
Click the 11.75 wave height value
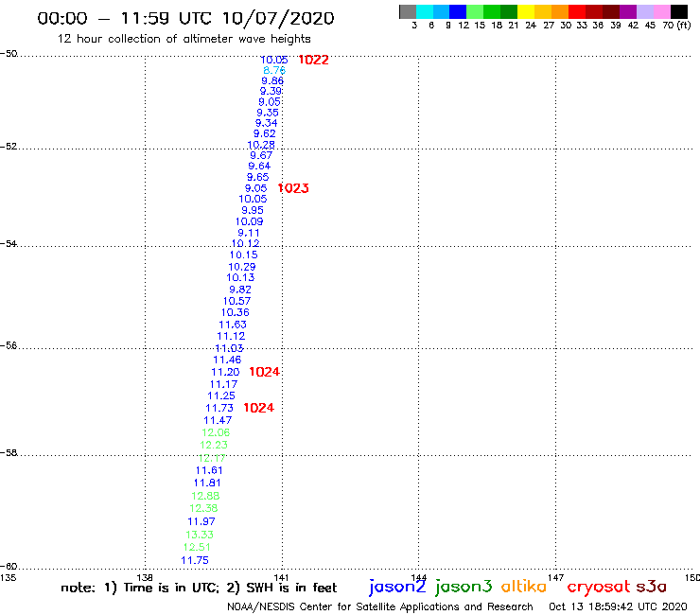(x=195, y=560)
